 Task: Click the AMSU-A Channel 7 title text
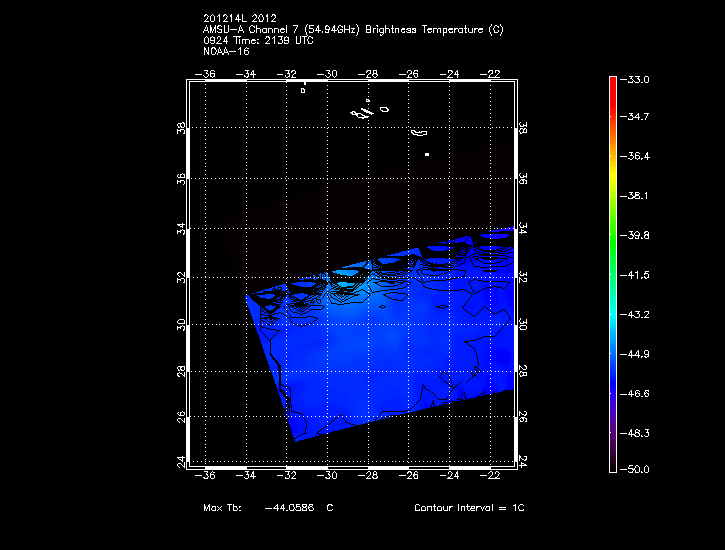click(x=352, y=30)
